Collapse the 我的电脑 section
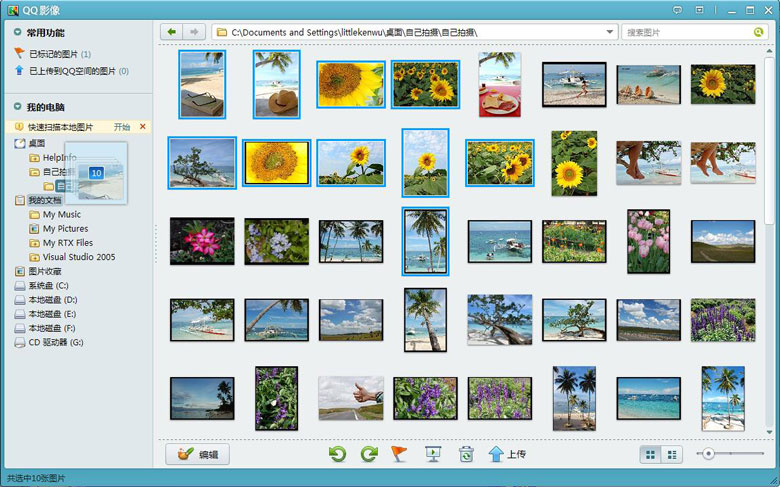 [x=18, y=107]
